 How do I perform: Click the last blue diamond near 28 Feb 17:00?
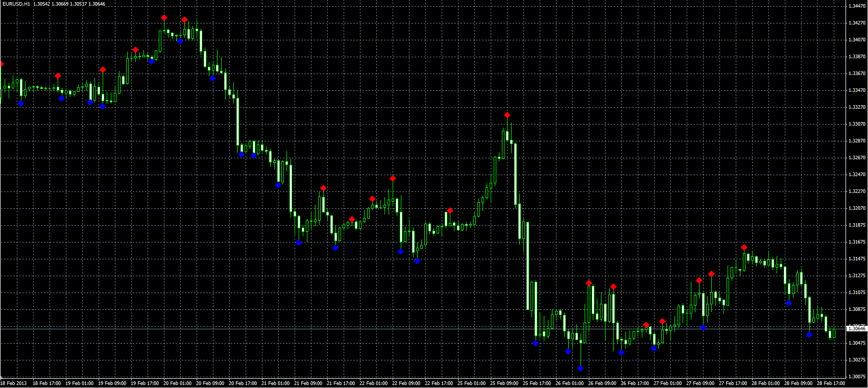809,335
